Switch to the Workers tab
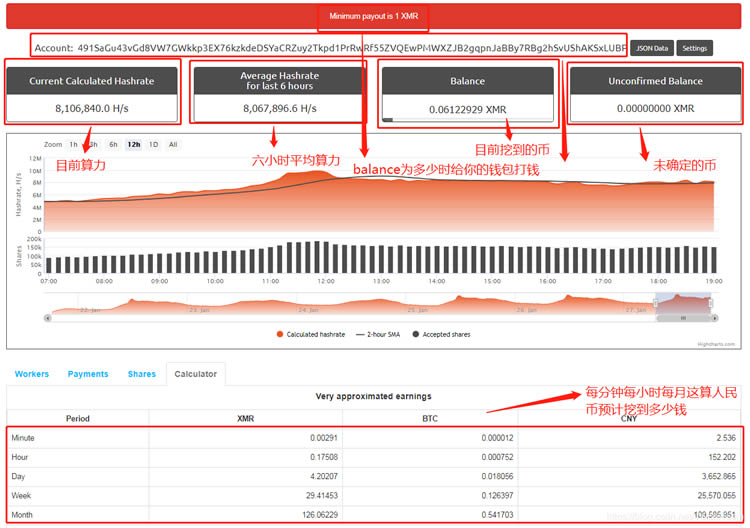Viewport: 750px width, 528px height. [31, 374]
